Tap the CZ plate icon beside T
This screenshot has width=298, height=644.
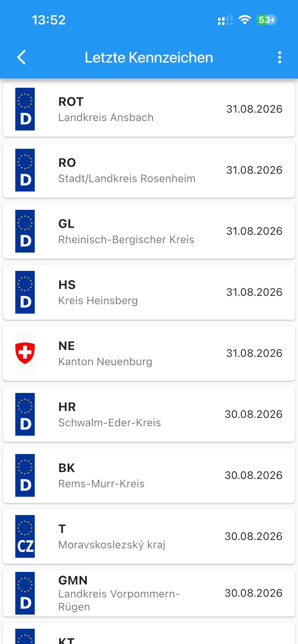click(25, 536)
